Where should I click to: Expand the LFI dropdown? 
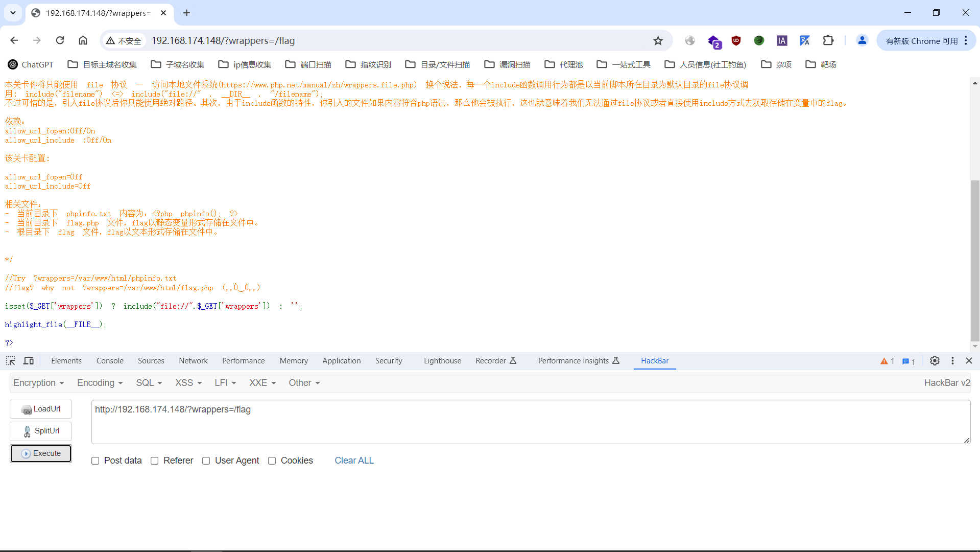[x=225, y=383]
